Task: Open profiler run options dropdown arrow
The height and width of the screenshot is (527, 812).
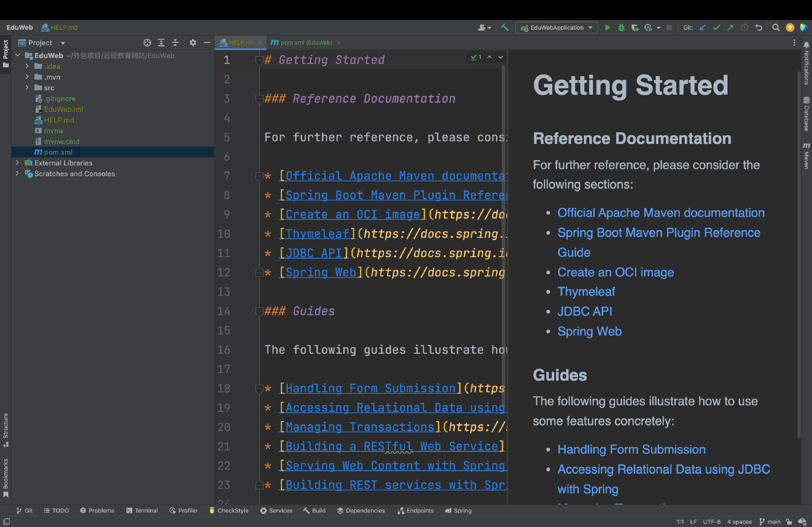Action: (659, 28)
